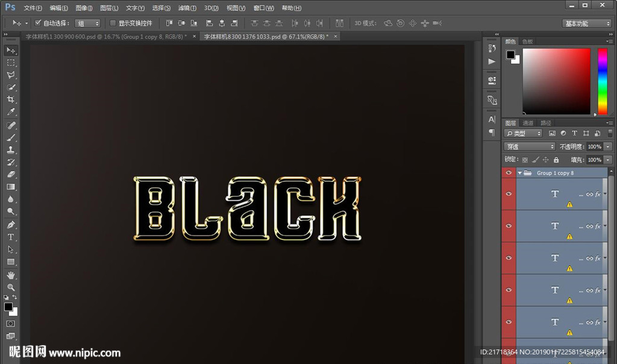Enable the 显示变换控件 checkbox
This screenshot has width=617, height=364.
click(x=113, y=23)
